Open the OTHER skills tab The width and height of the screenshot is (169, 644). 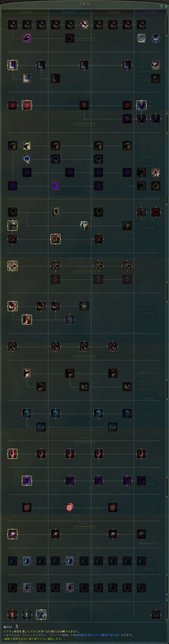[150, 12]
